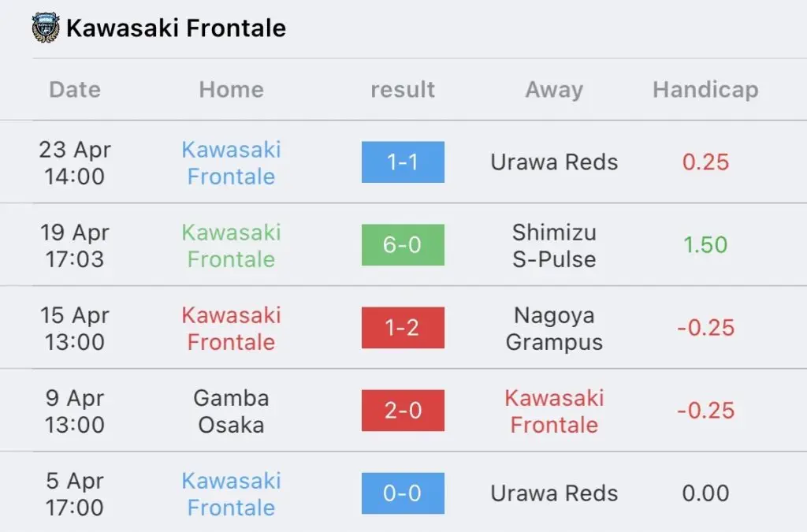This screenshot has height=532, width=807.
Task: Open the red 1-2 result badge
Action: tap(403, 328)
